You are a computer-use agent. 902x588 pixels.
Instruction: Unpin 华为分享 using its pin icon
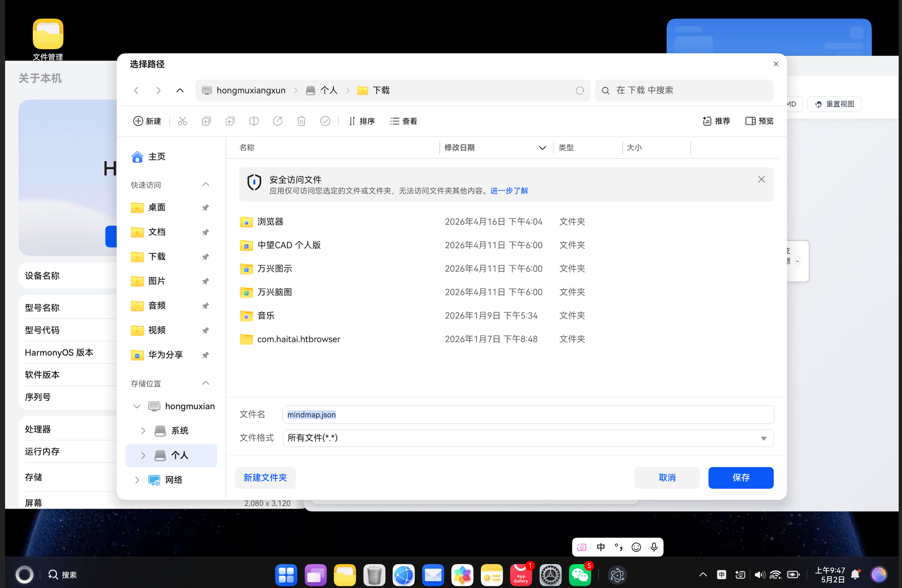[205, 355]
